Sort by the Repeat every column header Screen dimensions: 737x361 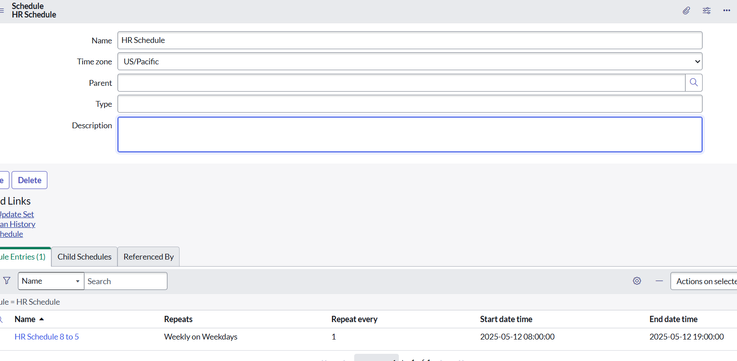(354, 319)
